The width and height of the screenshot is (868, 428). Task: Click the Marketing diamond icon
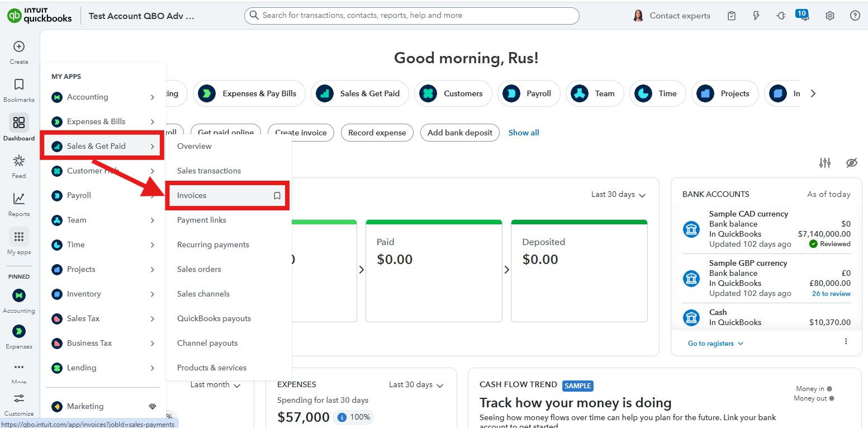(x=153, y=407)
